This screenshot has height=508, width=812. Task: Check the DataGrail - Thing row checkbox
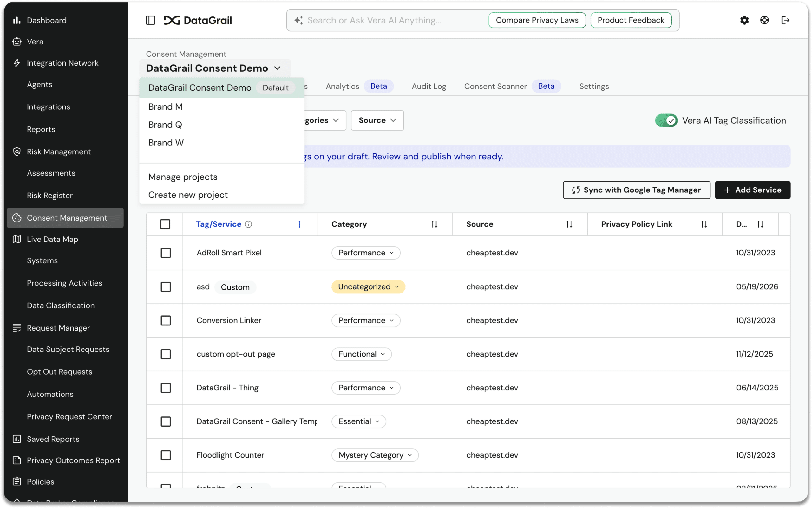(166, 388)
